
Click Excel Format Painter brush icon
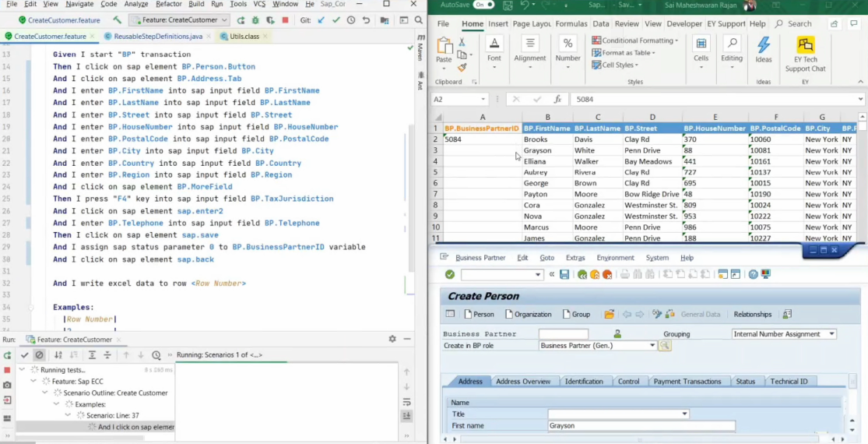coord(462,67)
